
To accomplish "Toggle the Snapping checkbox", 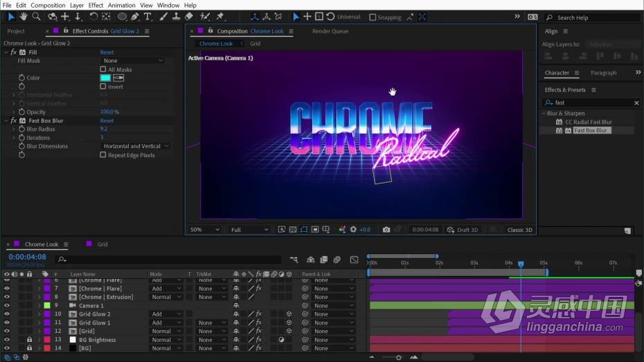I will [373, 17].
